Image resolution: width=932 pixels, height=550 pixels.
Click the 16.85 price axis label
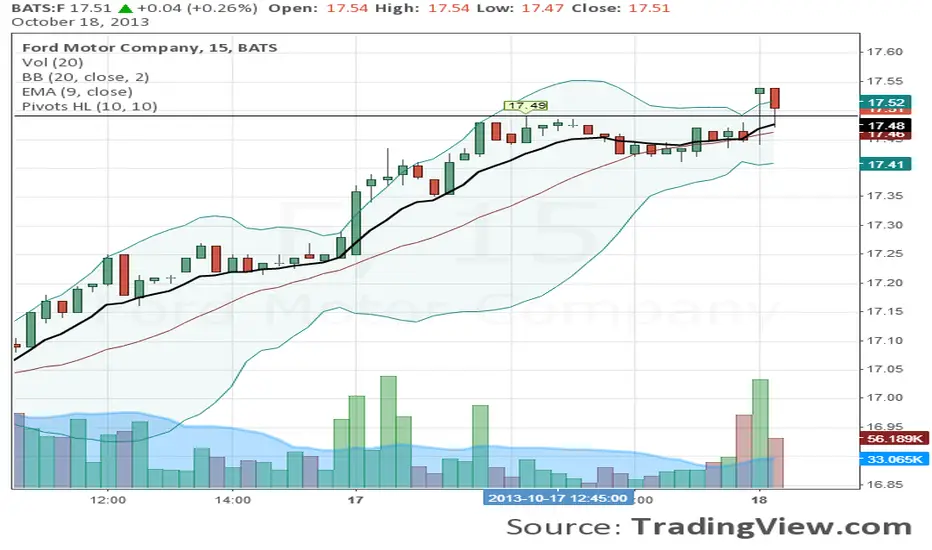[884, 484]
